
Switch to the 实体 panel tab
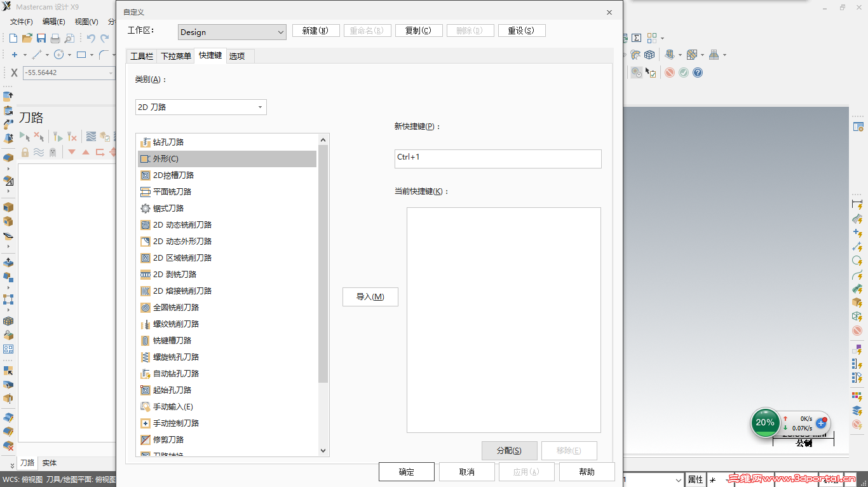(50, 463)
